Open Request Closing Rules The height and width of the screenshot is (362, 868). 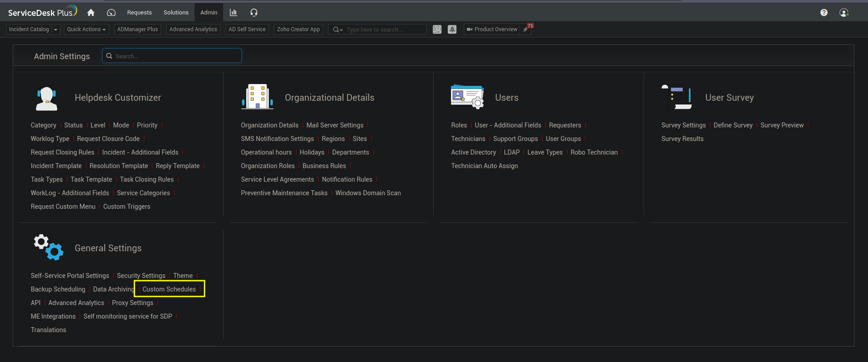[x=62, y=152]
